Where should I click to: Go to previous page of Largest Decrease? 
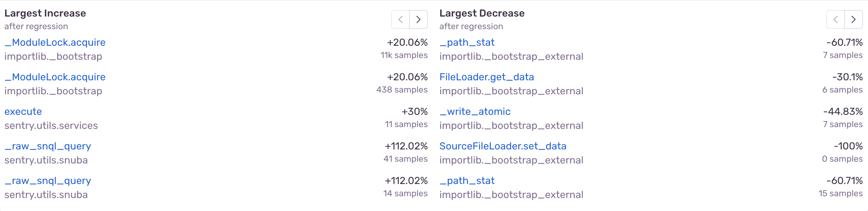tap(836, 19)
